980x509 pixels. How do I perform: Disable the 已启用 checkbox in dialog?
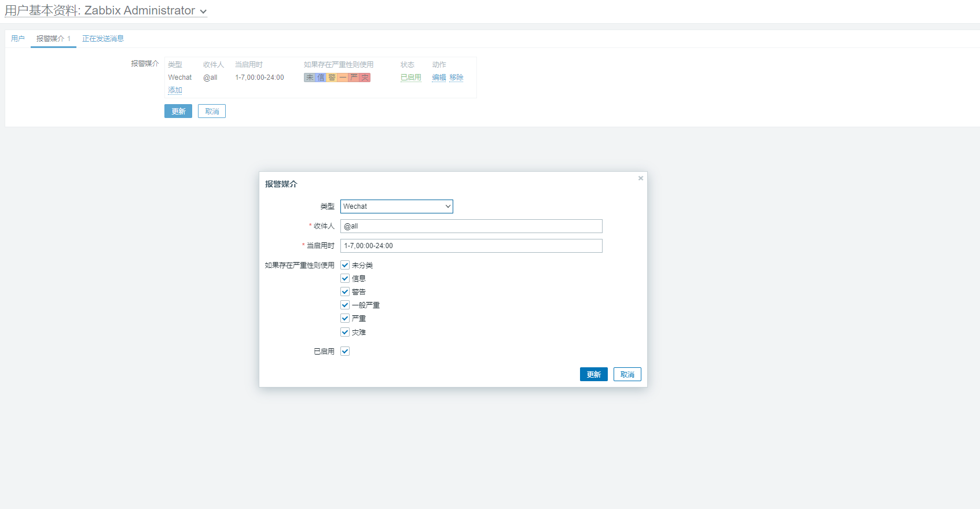click(x=345, y=351)
